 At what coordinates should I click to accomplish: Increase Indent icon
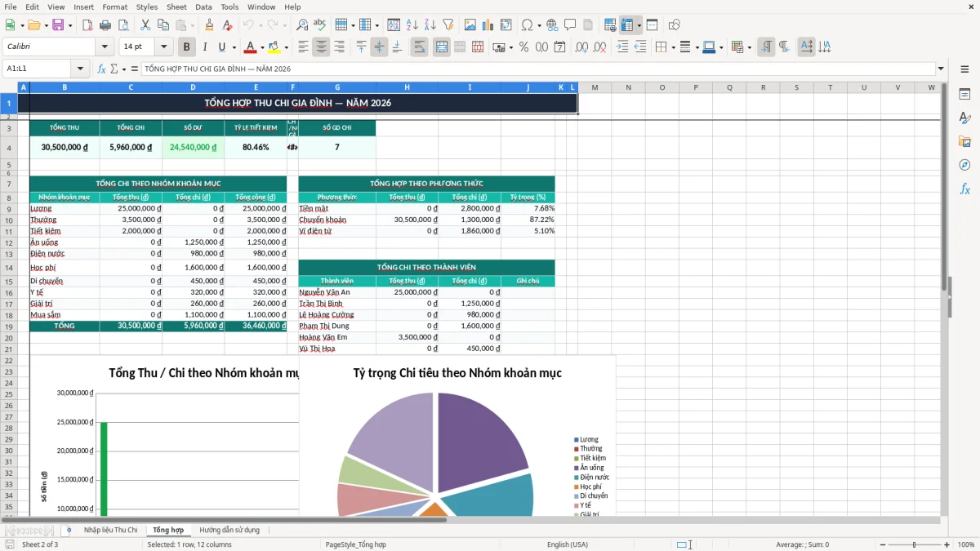click(622, 47)
